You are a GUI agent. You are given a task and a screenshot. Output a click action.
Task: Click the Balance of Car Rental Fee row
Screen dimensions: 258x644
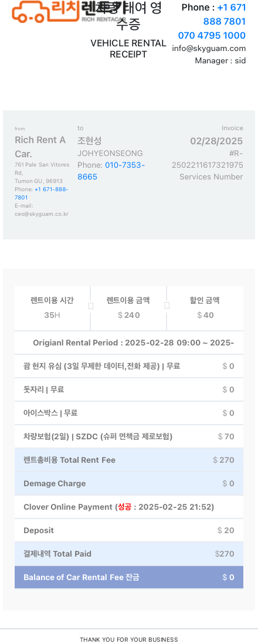[x=129, y=577]
